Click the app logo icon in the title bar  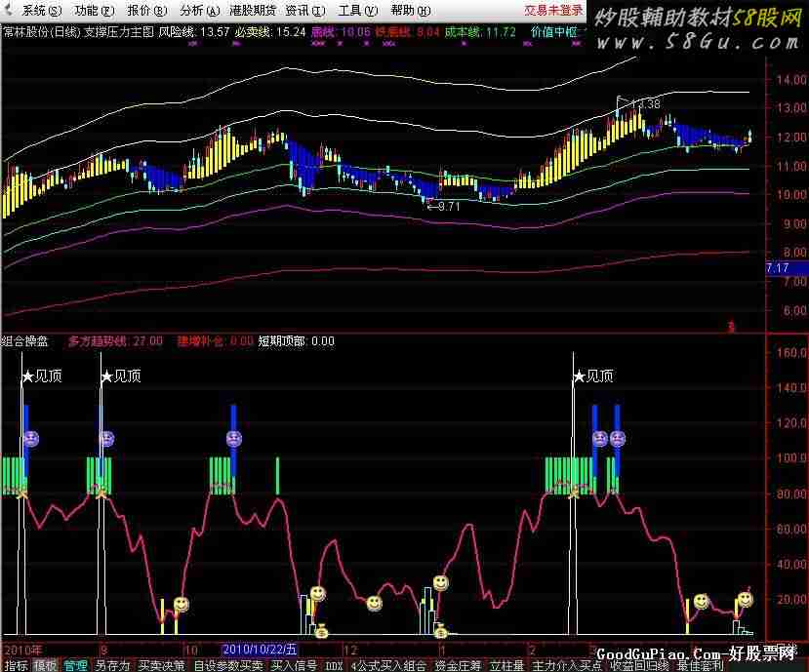9,11
